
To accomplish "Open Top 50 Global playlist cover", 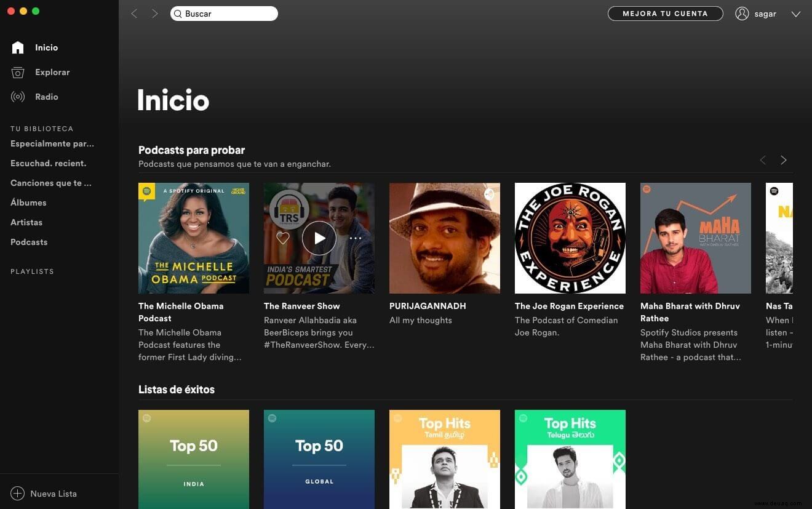I will 319,459.
